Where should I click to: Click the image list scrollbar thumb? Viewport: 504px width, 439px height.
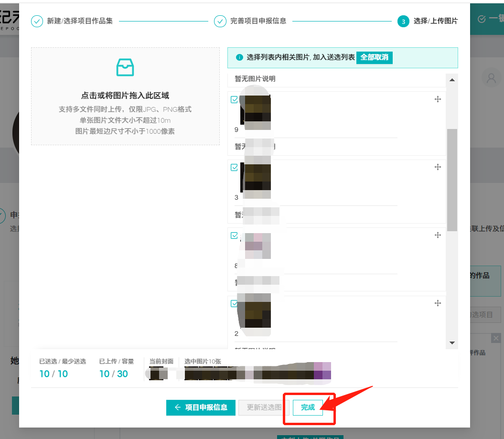(452, 180)
